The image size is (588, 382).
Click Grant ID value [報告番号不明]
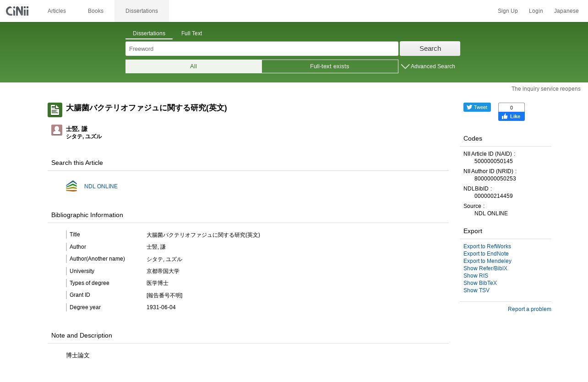164,295
